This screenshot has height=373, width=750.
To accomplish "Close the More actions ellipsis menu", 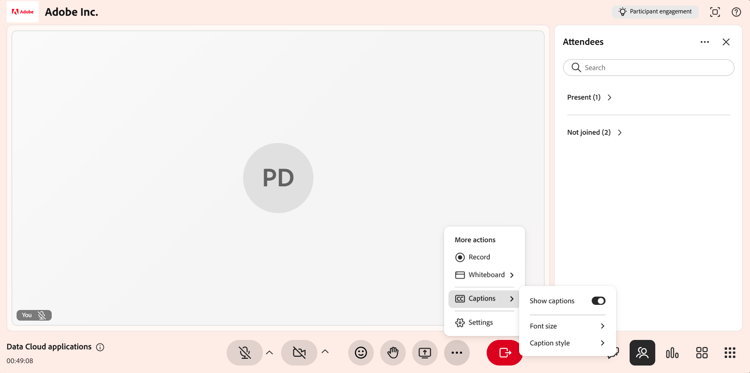I will pyautogui.click(x=457, y=353).
